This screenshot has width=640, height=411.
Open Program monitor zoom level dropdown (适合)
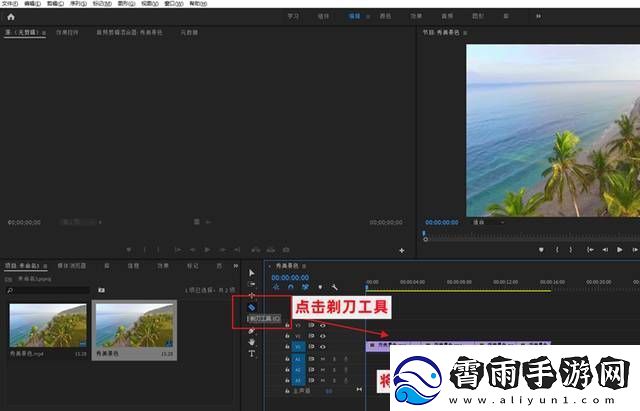[x=489, y=222]
